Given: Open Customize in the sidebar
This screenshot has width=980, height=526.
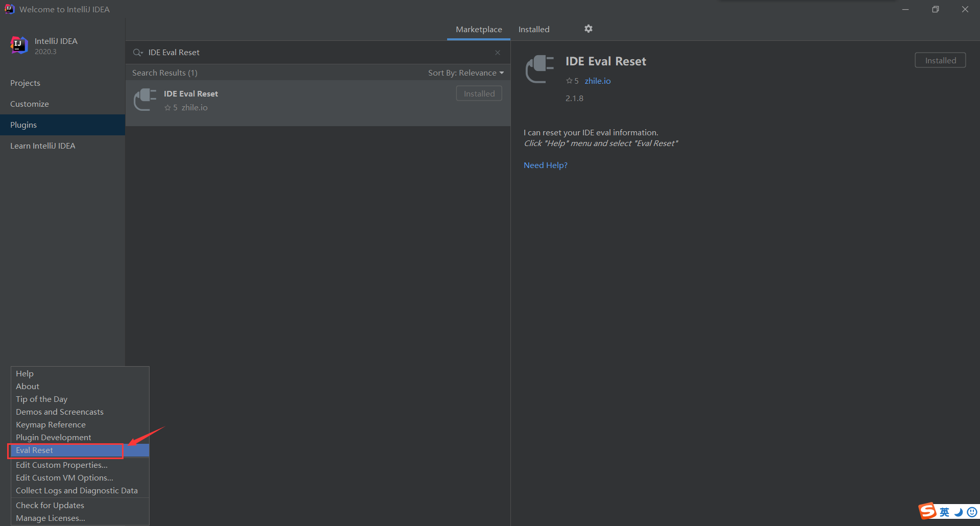Looking at the screenshot, I should tap(62, 104).
